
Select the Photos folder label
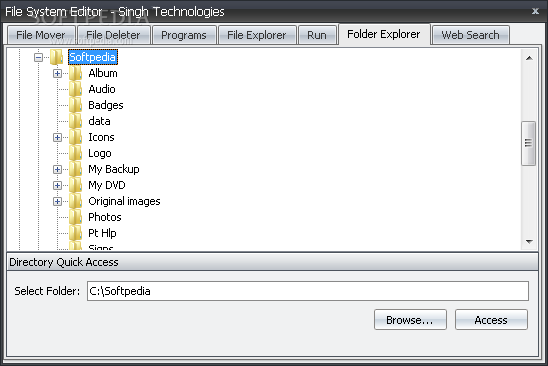104,217
